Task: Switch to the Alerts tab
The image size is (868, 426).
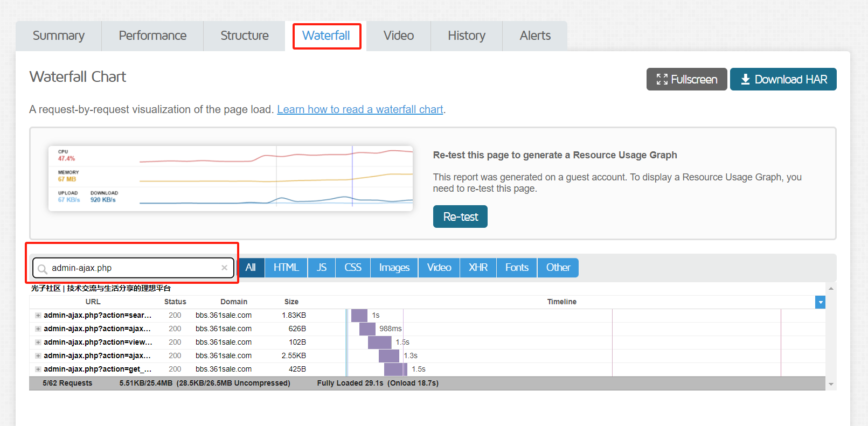Action: [535, 36]
